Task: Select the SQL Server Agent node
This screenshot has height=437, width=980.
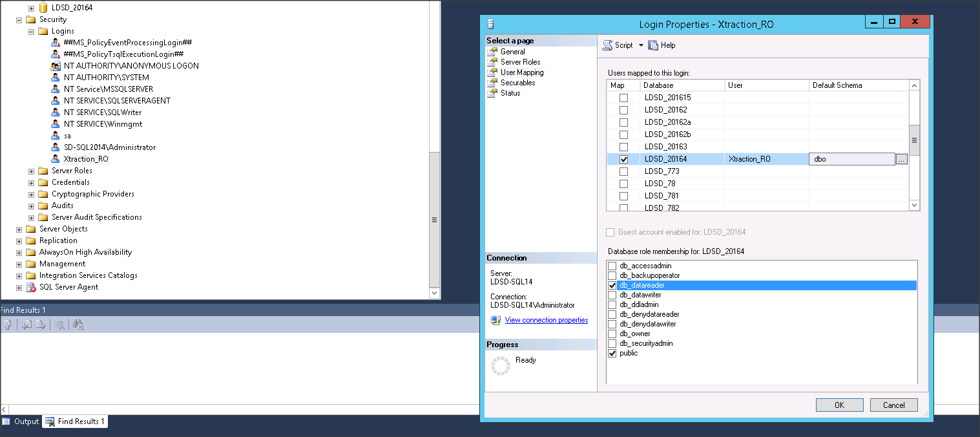Action: coord(70,286)
